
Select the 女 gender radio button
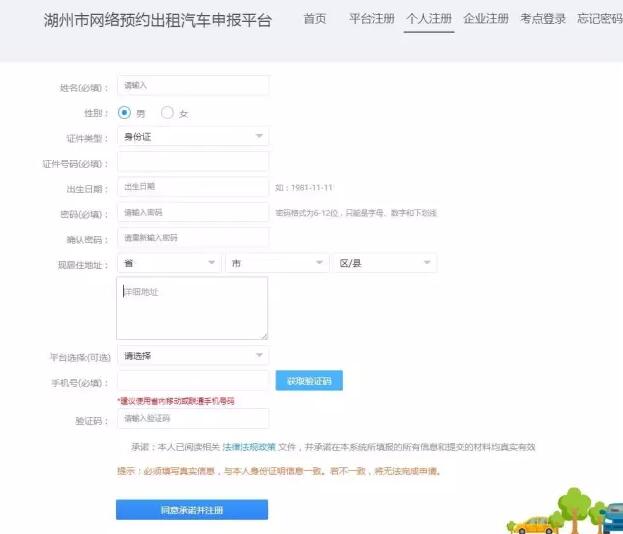coord(167,113)
